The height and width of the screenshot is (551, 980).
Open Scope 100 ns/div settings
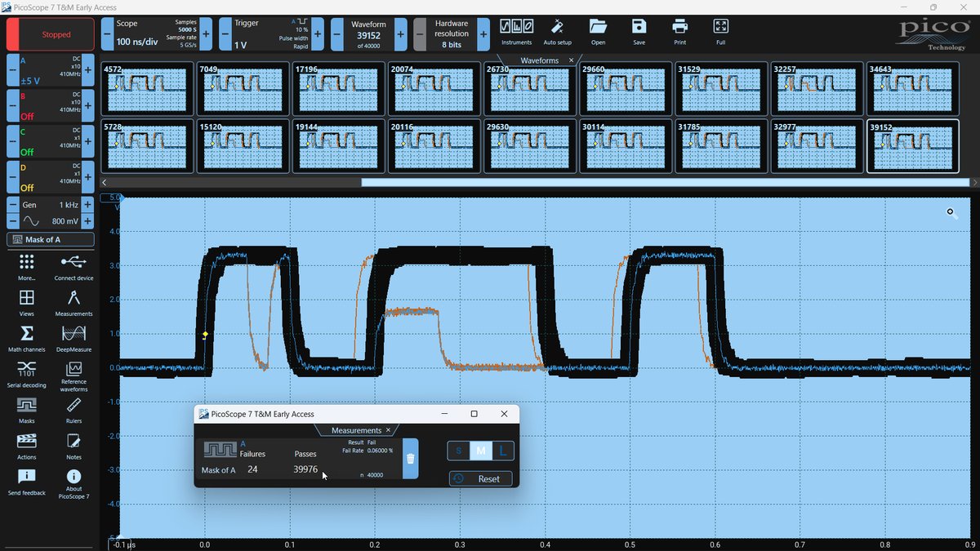click(x=157, y=34)
